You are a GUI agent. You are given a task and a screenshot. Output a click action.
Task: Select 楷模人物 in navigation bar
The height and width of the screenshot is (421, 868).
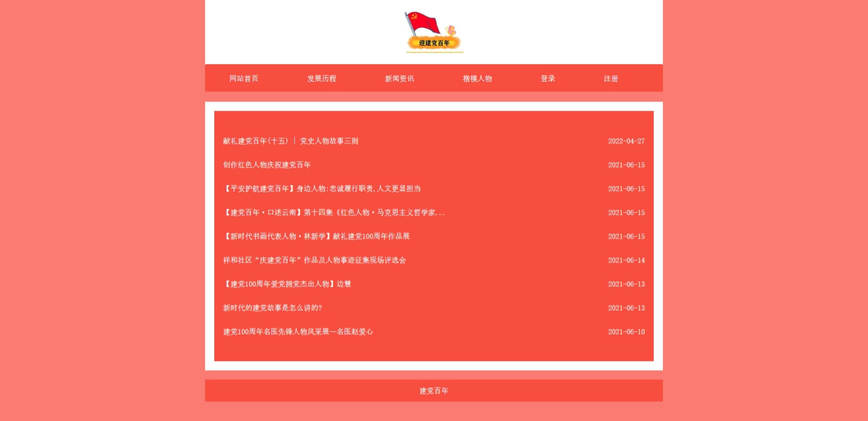tap(477, 79)
